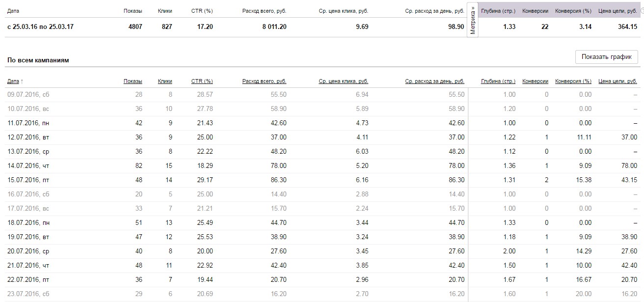644x302 pixels.
Task: Sort by Ср. расход за день header link
Action: (435, 81)
